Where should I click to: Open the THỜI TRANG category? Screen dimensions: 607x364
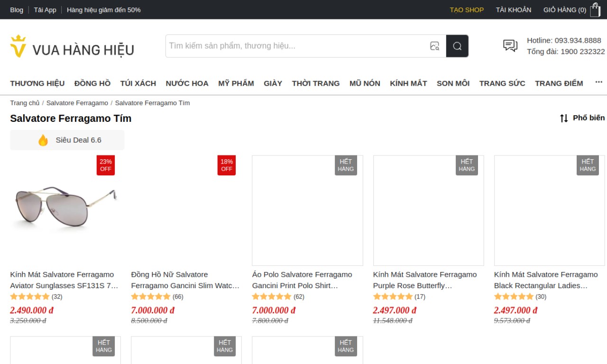[316, 83]
